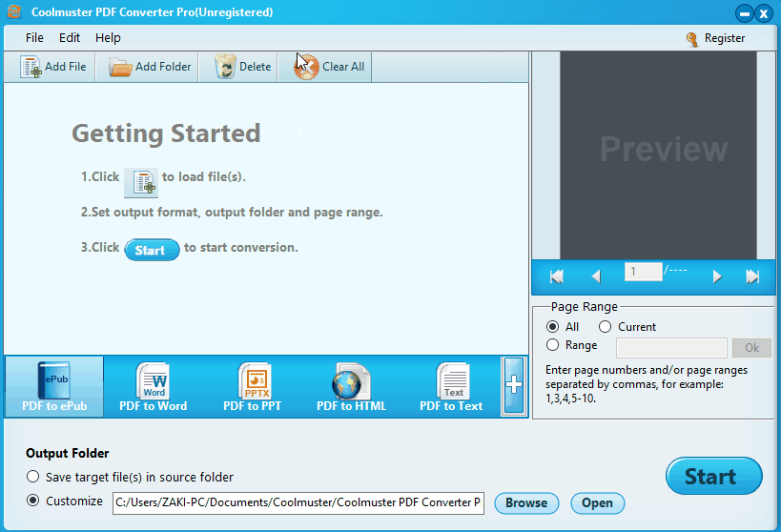Click the Ok button for page range
The width and height of the screenshot is (781, 532).
751,348
